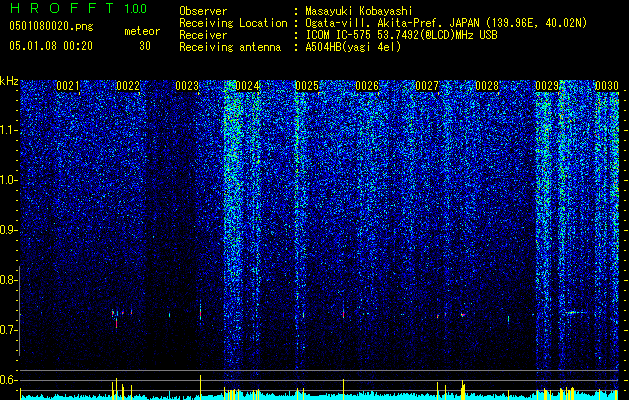
Task: Click time marker 0027
Action: [427, 86]
